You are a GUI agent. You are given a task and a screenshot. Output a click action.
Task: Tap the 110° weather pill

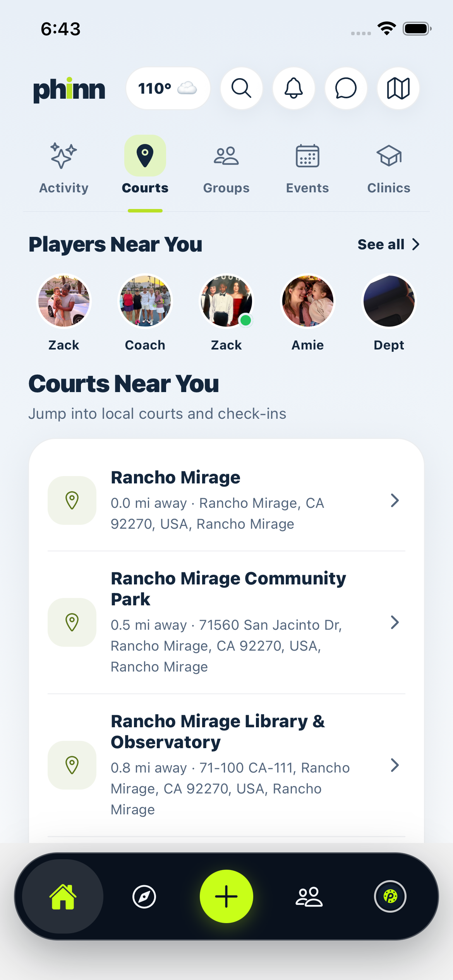(168, 88)
